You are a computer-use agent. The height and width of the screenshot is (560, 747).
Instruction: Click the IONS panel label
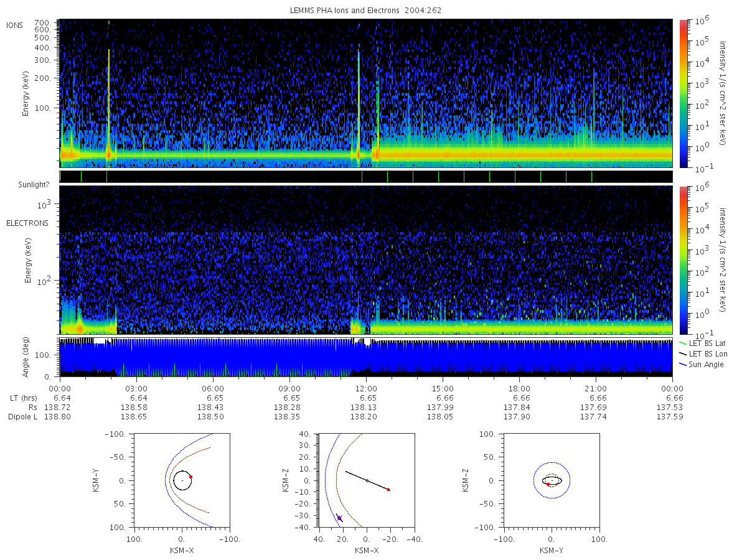click(16, 25)
